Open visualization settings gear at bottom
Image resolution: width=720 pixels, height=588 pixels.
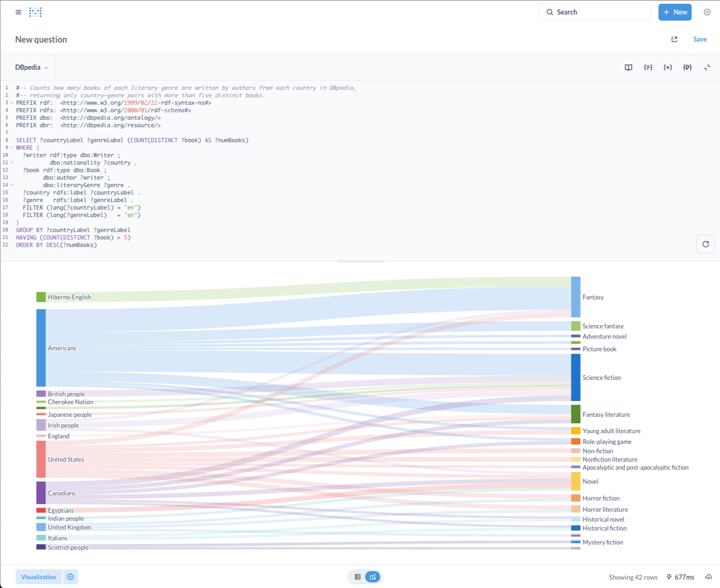click(x=70, y=577)
